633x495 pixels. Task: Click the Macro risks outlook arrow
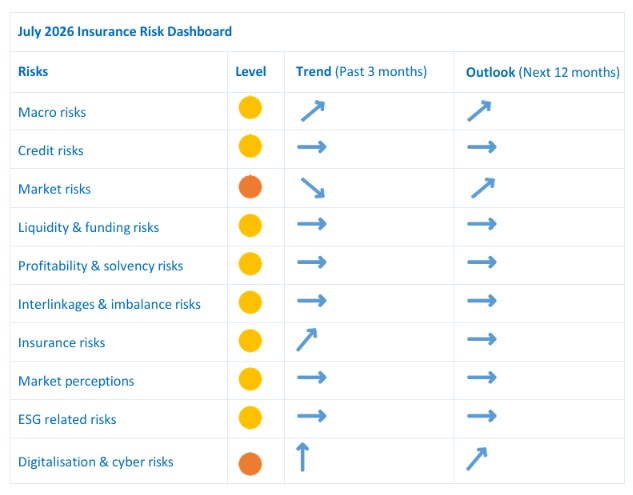[x=479, y=111]
